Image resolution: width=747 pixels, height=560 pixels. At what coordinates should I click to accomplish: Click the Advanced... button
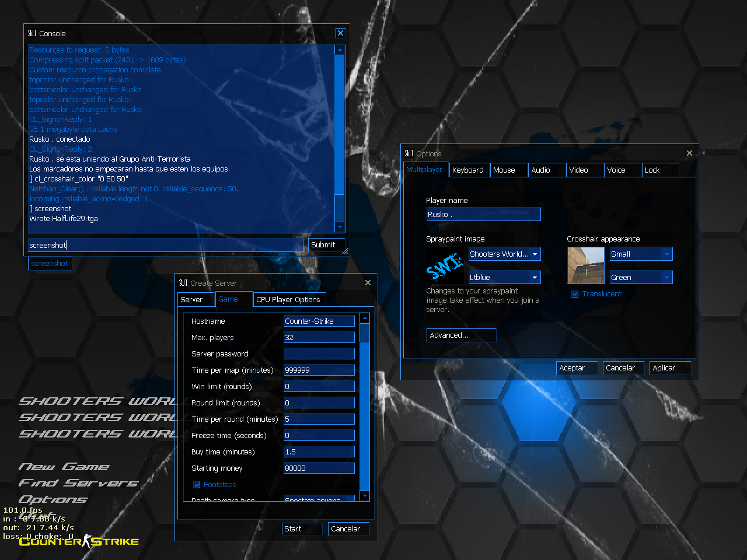pyautogui.click(x=461, y=335)
